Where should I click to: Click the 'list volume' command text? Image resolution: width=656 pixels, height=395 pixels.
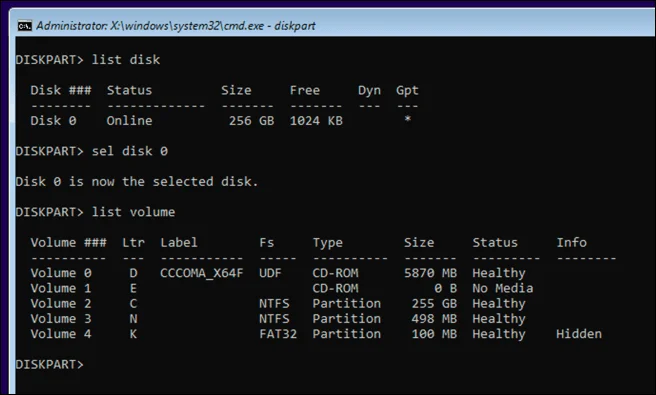(x=133, y=212)
